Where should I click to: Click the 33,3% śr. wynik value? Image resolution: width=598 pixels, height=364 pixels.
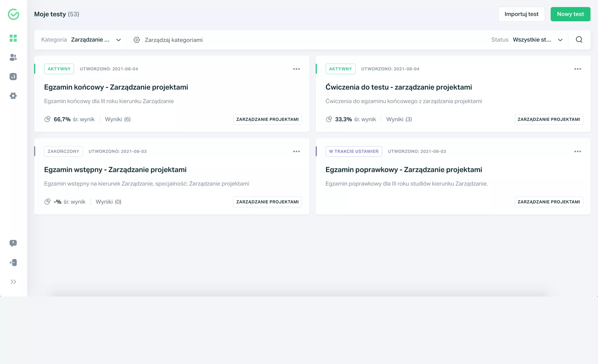[x=355, y=119]
